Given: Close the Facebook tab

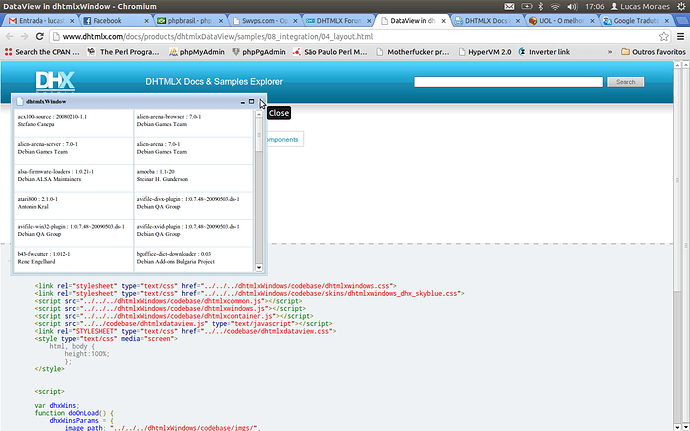Looking at the screenshot, I should coord(147,21).
